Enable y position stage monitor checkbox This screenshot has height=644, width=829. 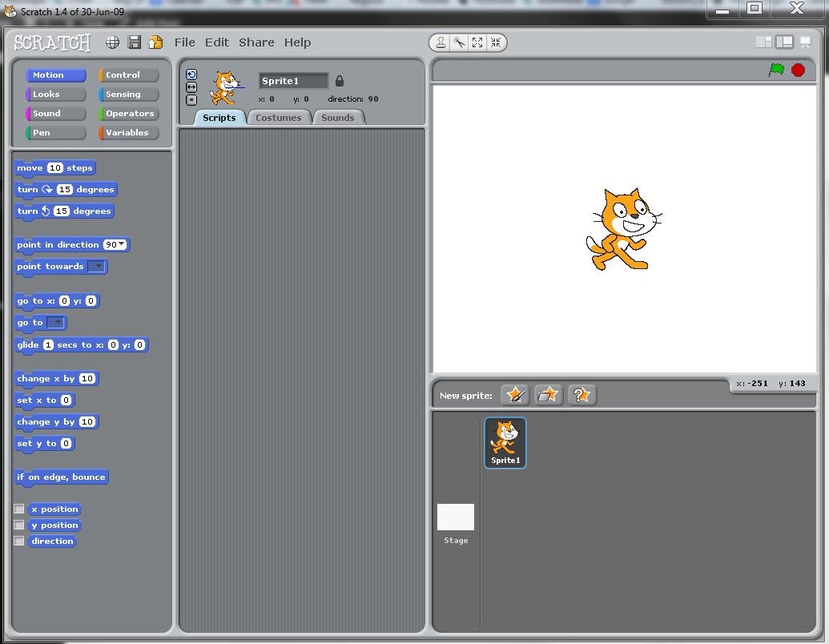[19, 525]
